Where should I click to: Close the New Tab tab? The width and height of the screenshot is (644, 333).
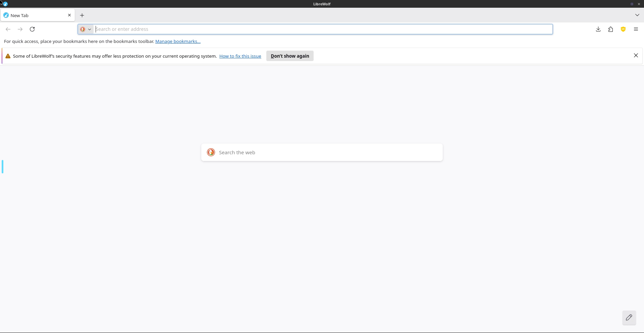tap(69, 15)
